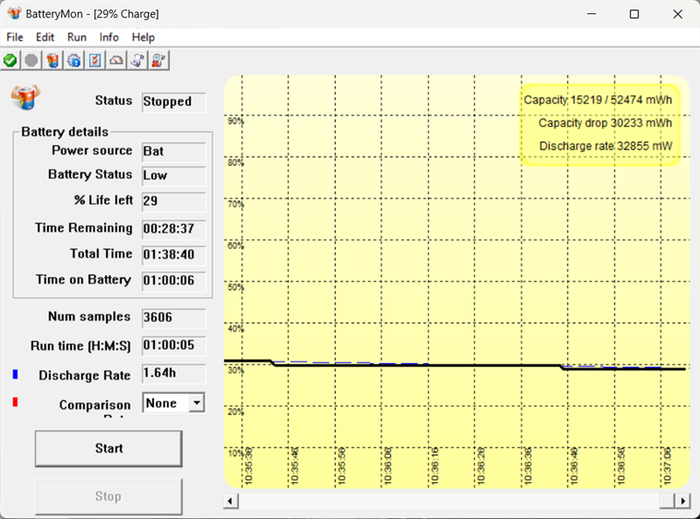Open the Edit menu

pyautogui.click(x=45, y=37)
